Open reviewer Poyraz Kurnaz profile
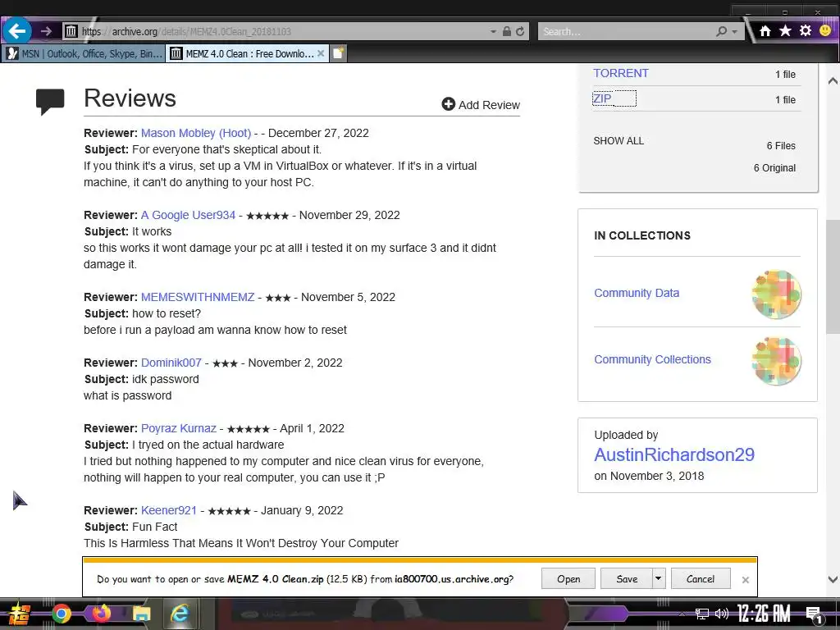The height and width of the screenshot is (630, 840). click(178, 428)
